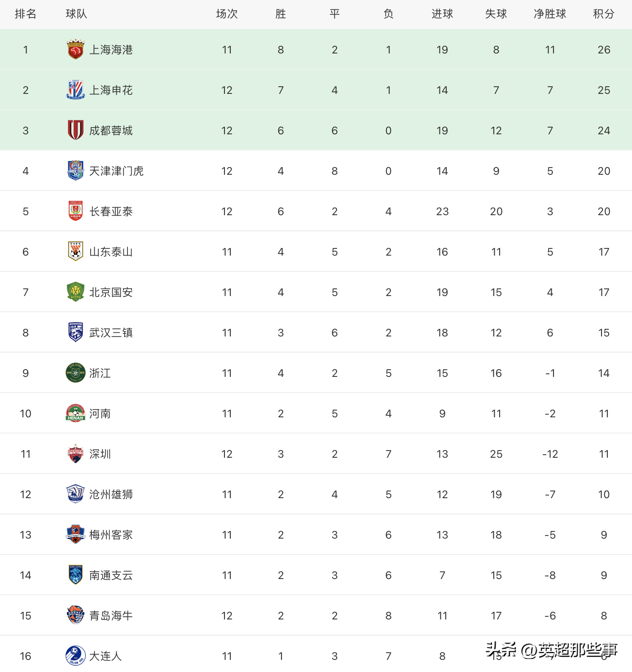Click the Changchun Yatai (长春亚泰) logo

[x=75, y=211]
